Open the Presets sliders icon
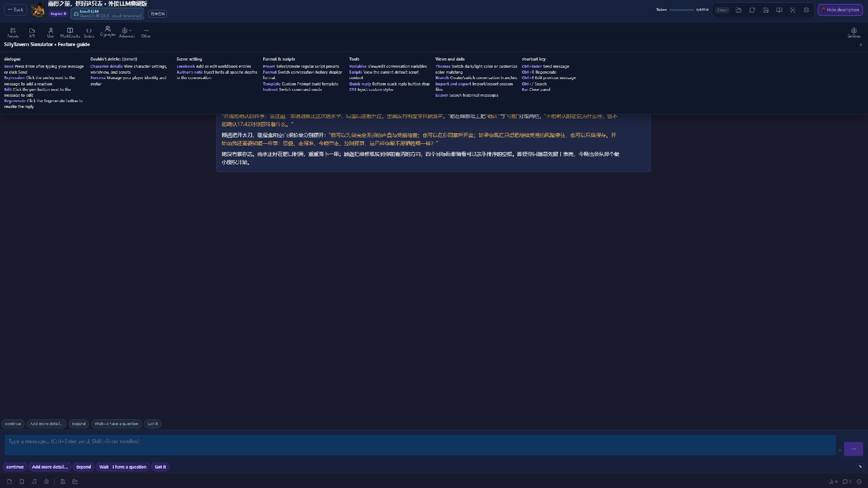Image resolution: width=868 pixels, height=488 pixels. 13,33
